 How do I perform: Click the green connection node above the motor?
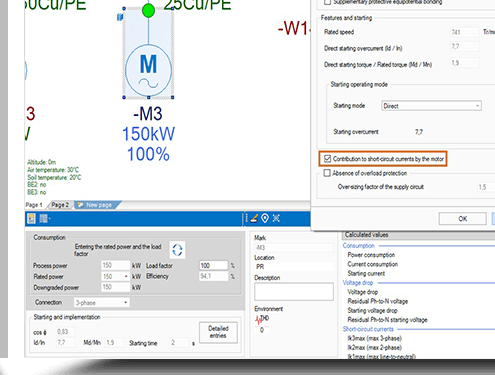pos(148,11)
